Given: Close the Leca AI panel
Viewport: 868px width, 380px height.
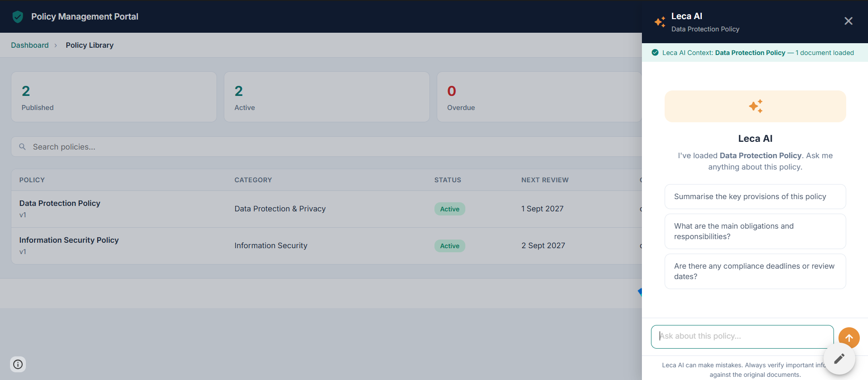Looking at the screenshot, I should click(848, 21).
